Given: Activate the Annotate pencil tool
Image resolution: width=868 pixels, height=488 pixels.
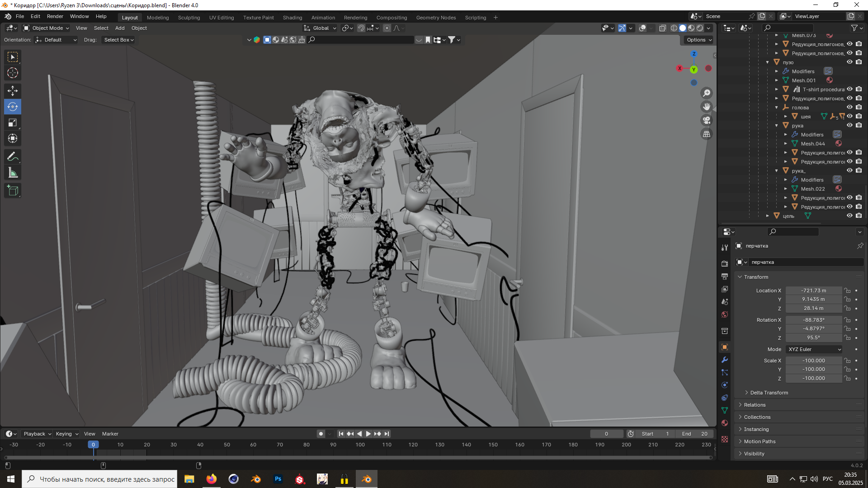Looking at the screenshot, I should (x=13, y=157).
